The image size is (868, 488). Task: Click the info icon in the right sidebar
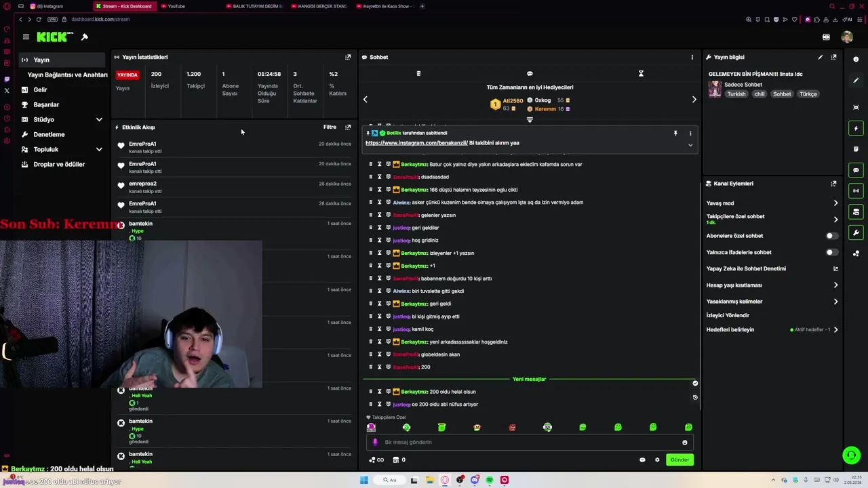[856, 60]
